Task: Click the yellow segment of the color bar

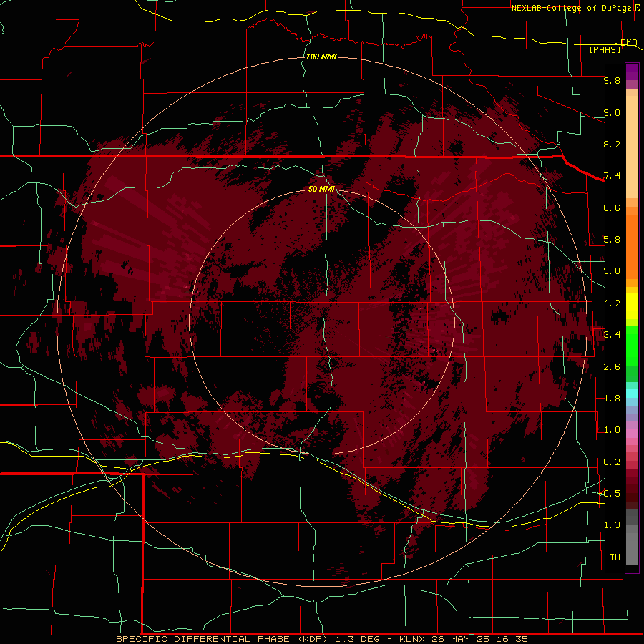Action: point(632,306)
